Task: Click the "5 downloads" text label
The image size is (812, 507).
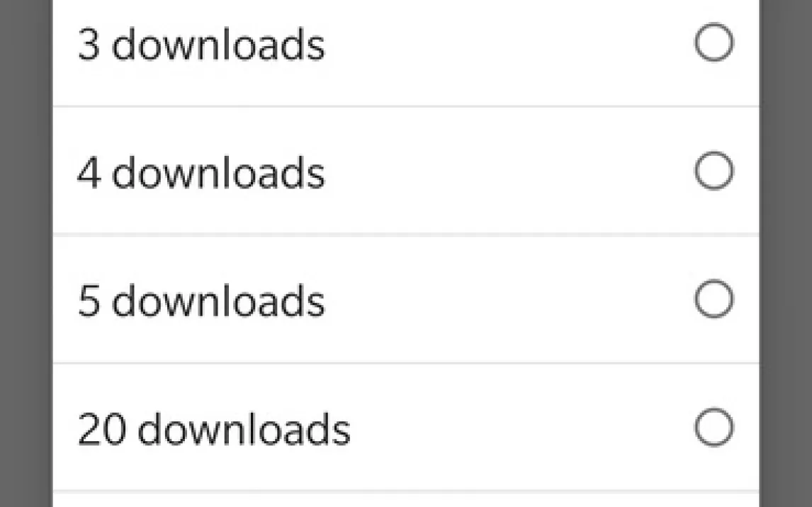Action: click(x=201, y=301)
